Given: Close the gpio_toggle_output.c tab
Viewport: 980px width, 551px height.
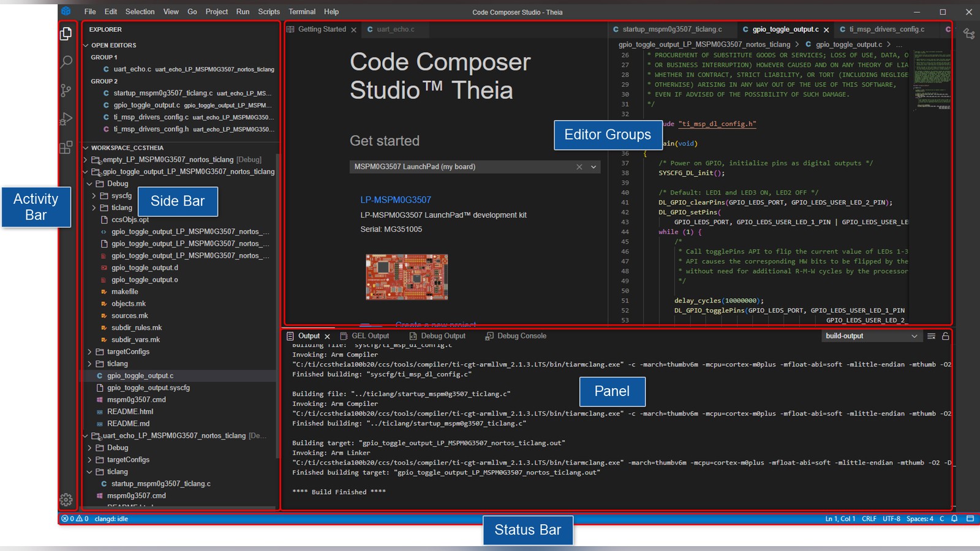Looking at the screenshot, I should pos(826,29).
